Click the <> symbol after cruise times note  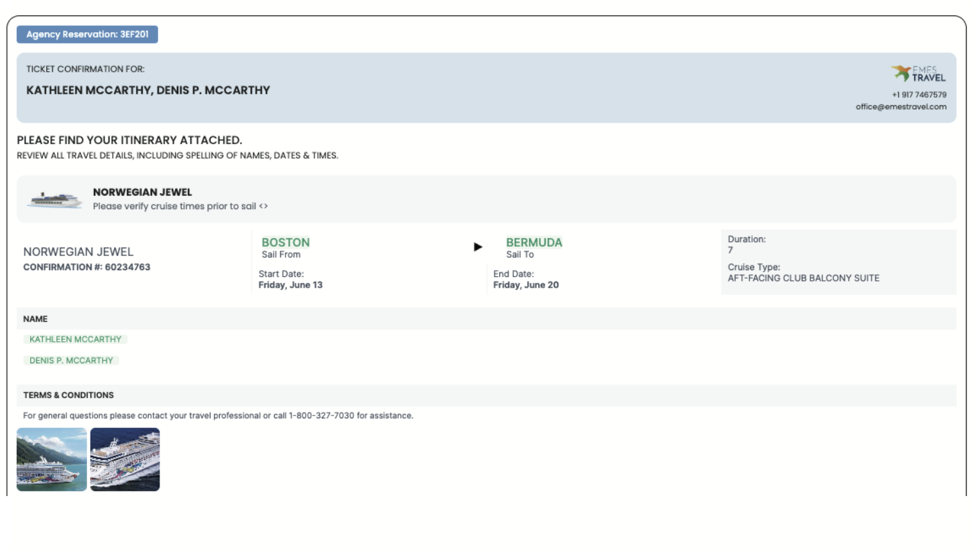(263, 206)
